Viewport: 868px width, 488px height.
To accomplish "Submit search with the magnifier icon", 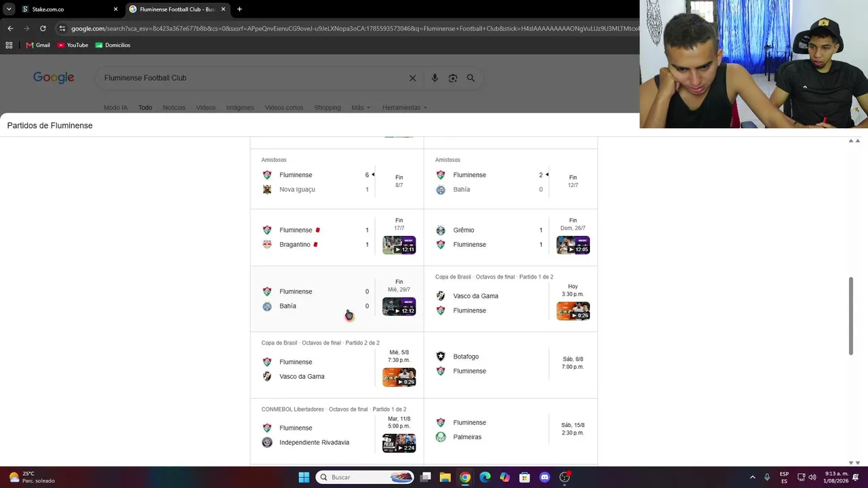I will [471, 78].
